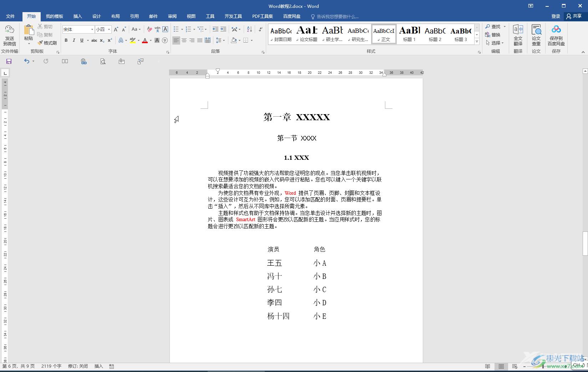Click the macro recording icon in status bar
This screenshot has width=588, height=372.
pyautogui.click(x=112, y=366)
